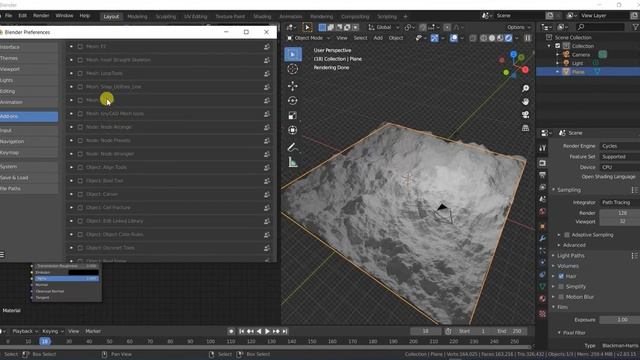Click the viewport pan hand icon
This screenshot has width=640, height=360.
525,101
